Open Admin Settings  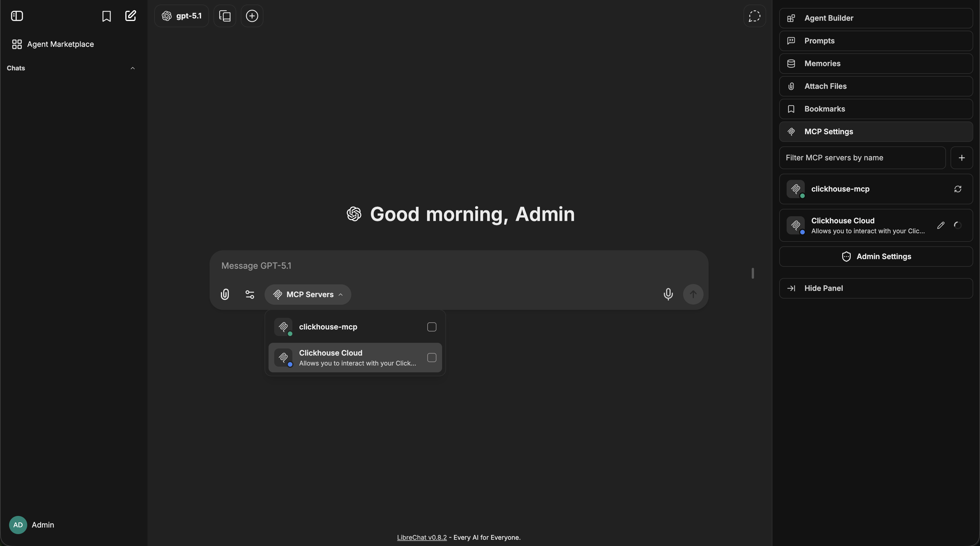(876, 256)
